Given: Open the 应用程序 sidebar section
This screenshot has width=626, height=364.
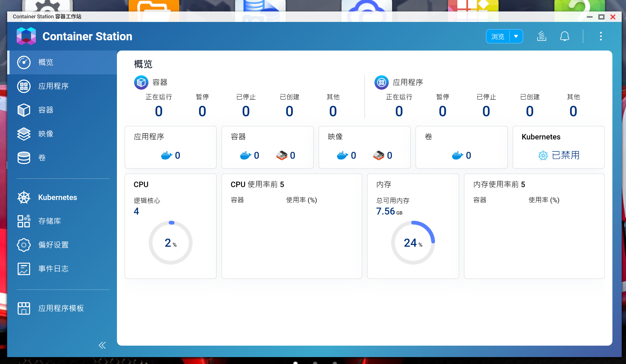Looking at the screenshot, I should (62, 86).
